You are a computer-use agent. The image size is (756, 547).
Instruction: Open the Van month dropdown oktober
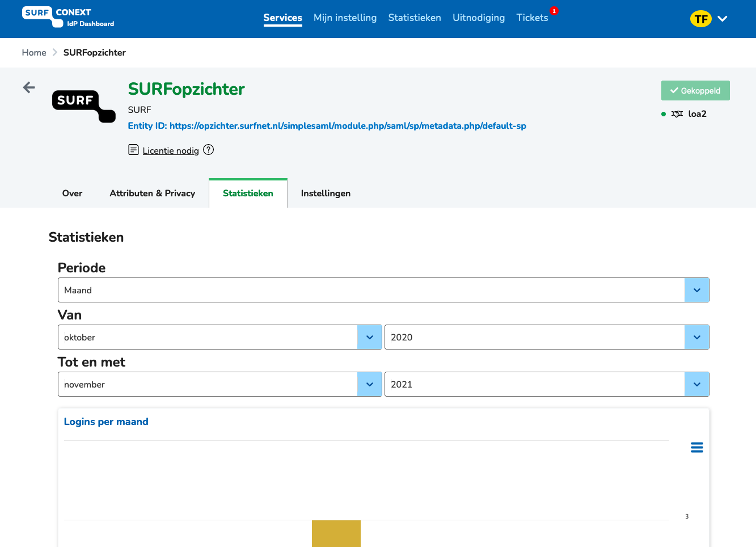click(x=220, y=337)
